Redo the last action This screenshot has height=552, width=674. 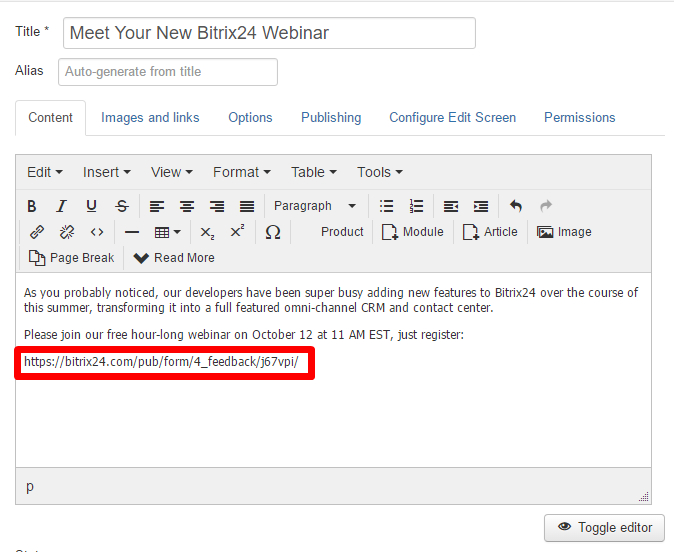[546, 206]
